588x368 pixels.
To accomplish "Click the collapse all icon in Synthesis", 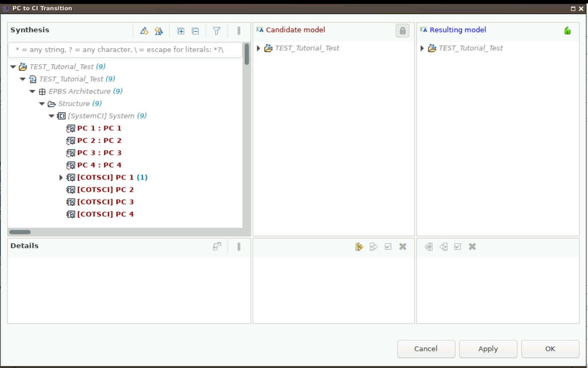I will click(195, 31).
